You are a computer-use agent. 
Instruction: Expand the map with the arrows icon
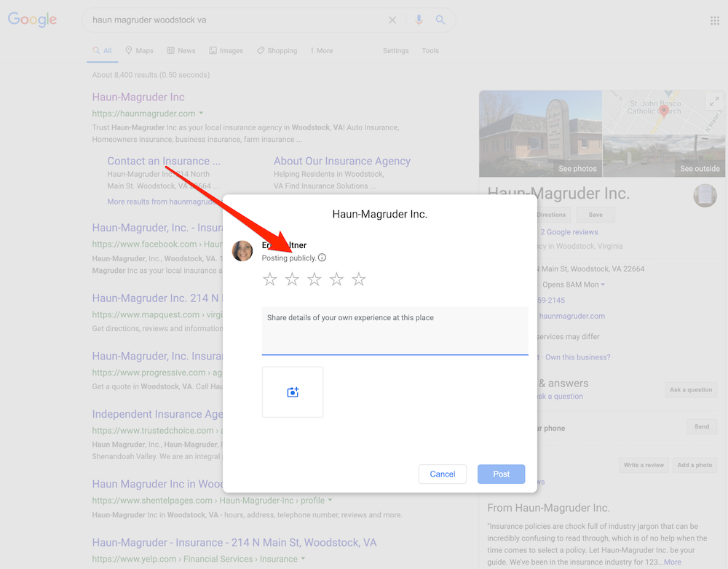click(x=714, y=100)
